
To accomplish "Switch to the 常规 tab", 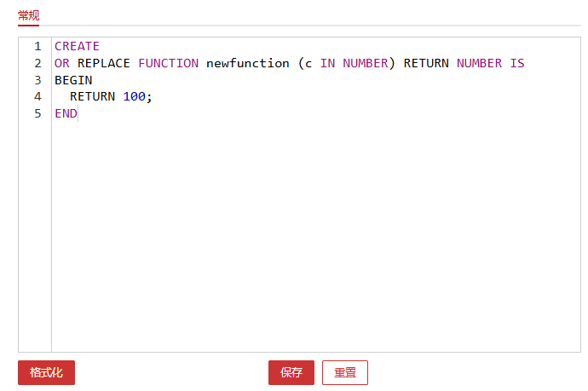I will coord(28,15).
